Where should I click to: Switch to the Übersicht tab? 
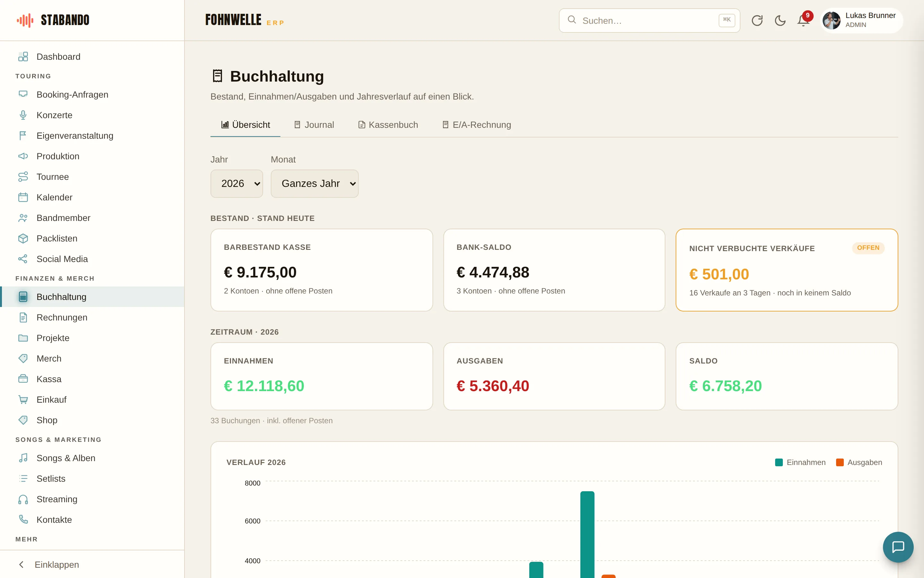(x=245, y=125)
